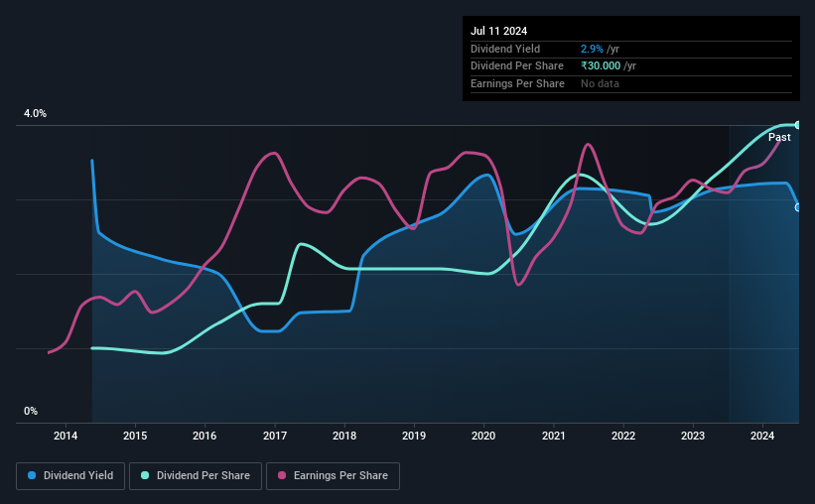Select the teal end marker on 4.0% line
The height and width of the screenshot is (504, 815).
point(797,125)
